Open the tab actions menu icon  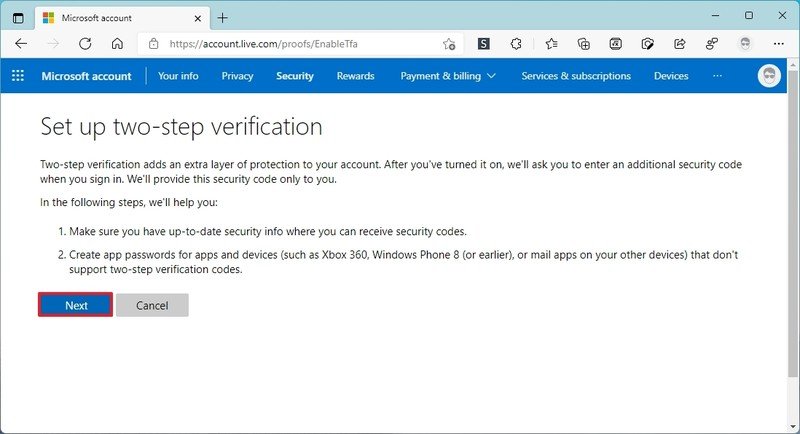click(x=18, y=18)
